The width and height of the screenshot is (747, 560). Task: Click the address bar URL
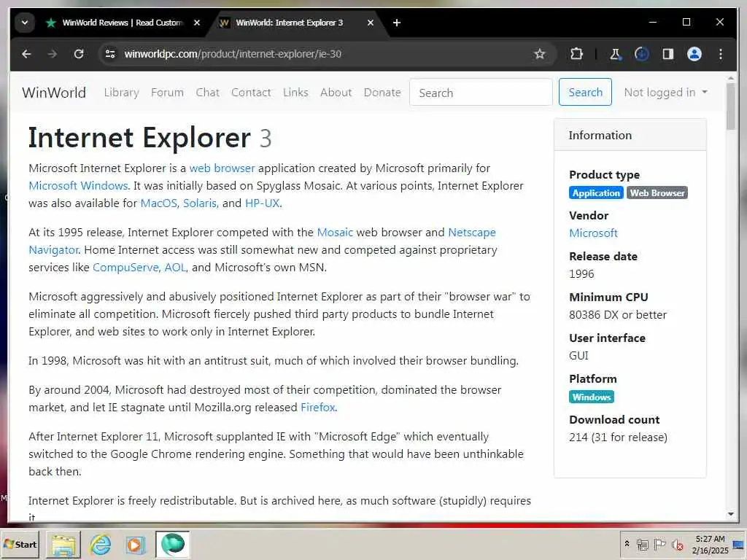pyautogui.click(x=233, y=54)
